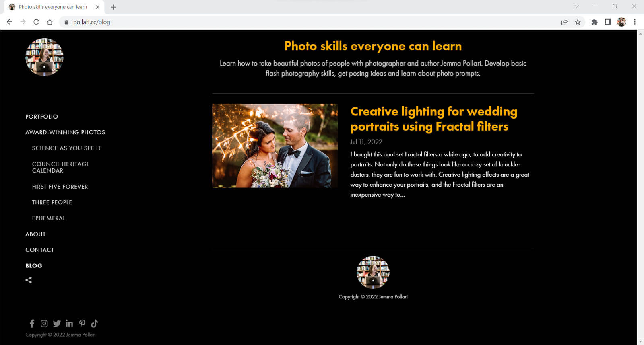Image resolution: width=644 pixels, height=345 pixels.
Task: Click the Pinterest icon
Action: (82, 323)
